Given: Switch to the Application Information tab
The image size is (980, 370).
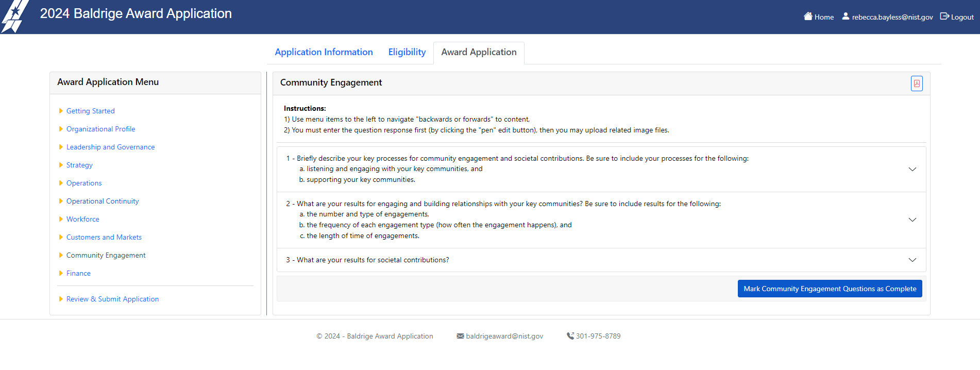Looking at the screenshot, I should click(x=324, y=52).
